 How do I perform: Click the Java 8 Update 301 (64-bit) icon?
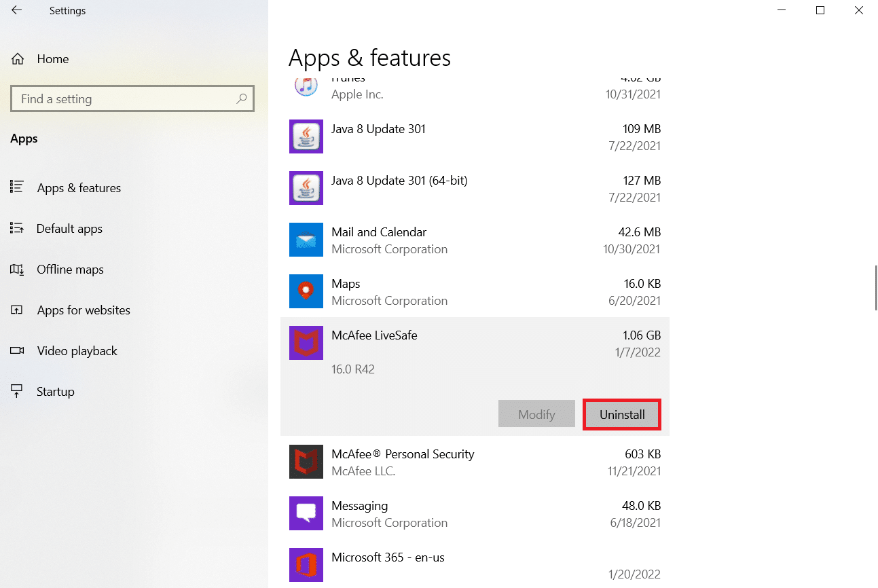pyautogui.click(x=306, y=188)
